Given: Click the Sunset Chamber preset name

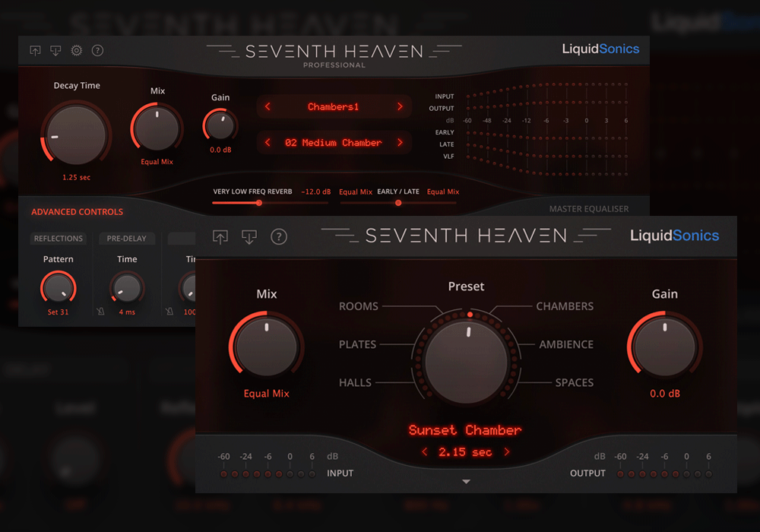Looking at the screenshot, I should (x=465, y=430).
